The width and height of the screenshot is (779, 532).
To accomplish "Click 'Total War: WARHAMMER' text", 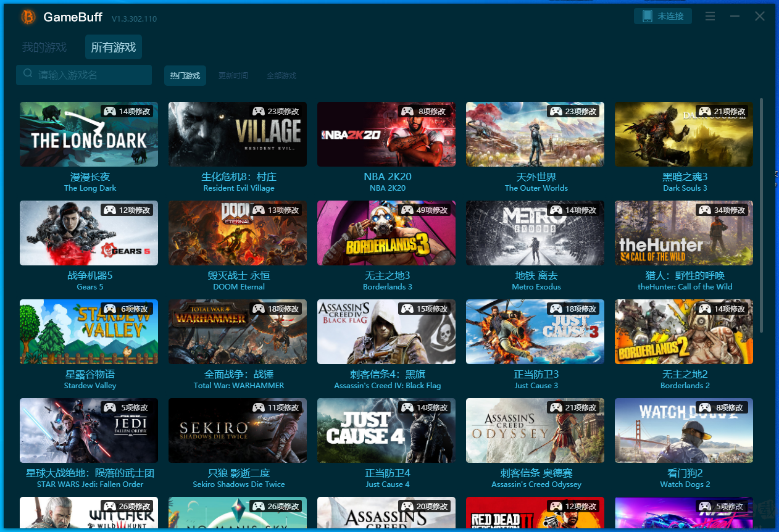I will click(239, 386).
